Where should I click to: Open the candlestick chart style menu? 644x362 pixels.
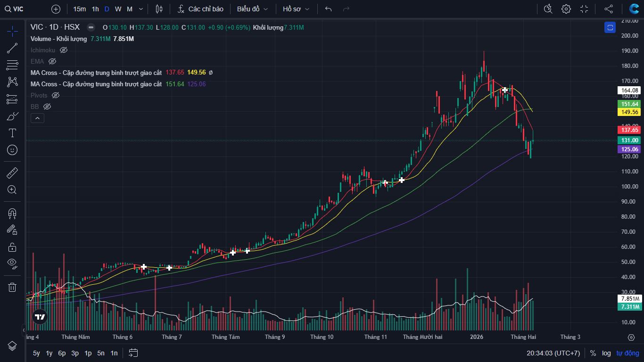(x=159, y=9)
